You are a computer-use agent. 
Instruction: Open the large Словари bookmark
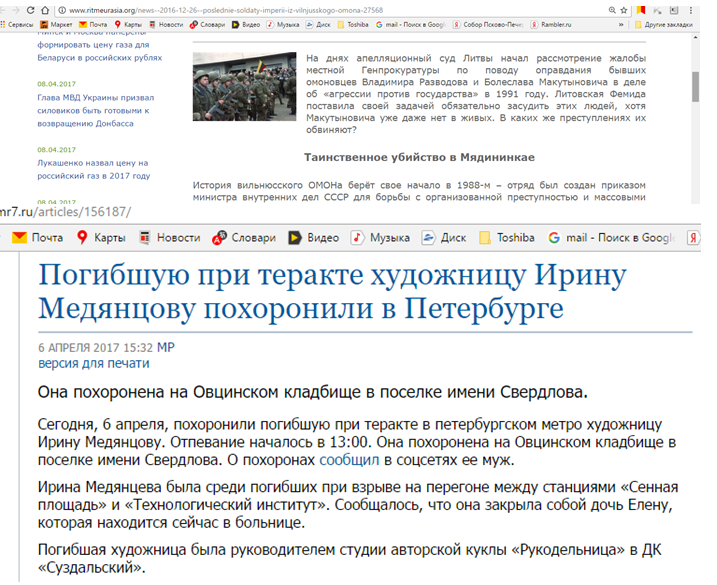243,238
